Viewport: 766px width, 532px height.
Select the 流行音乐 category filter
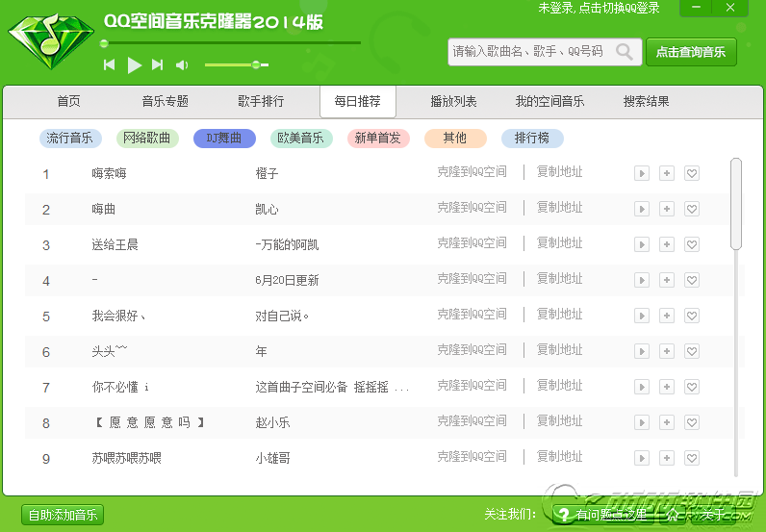click(x=70, y=139)
